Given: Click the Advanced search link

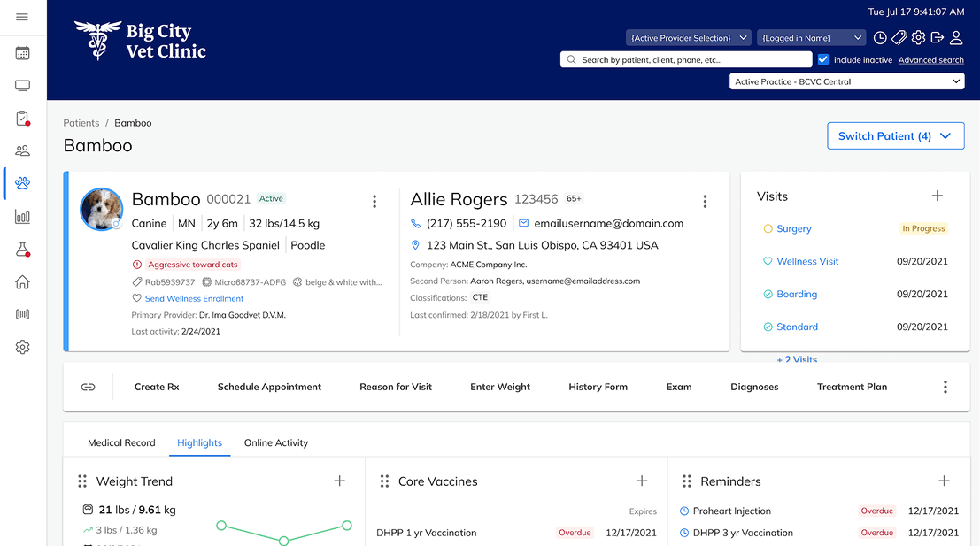Looking at the screenshot, I should click(930, 60).
